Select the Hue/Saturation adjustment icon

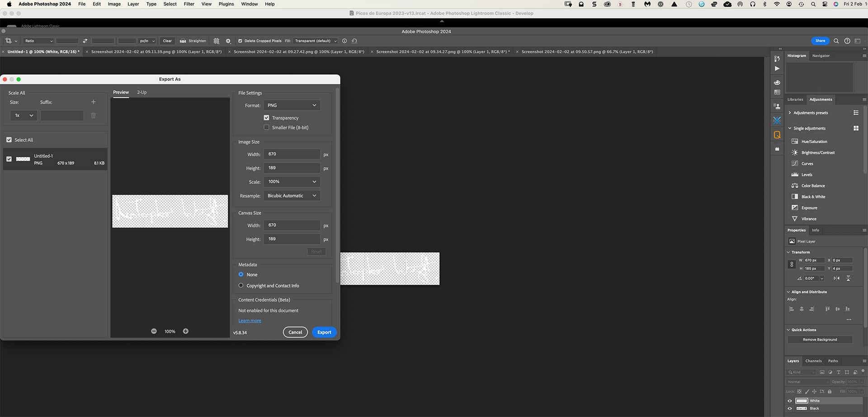coord(795,141)
